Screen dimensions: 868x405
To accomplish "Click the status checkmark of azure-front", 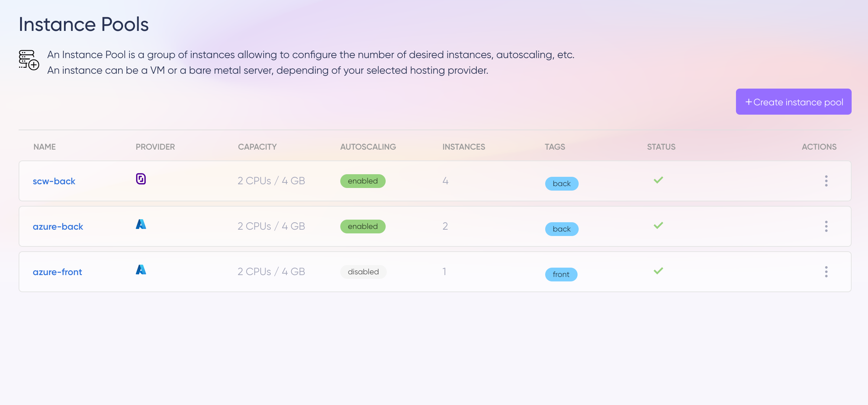I will (659, 271).
